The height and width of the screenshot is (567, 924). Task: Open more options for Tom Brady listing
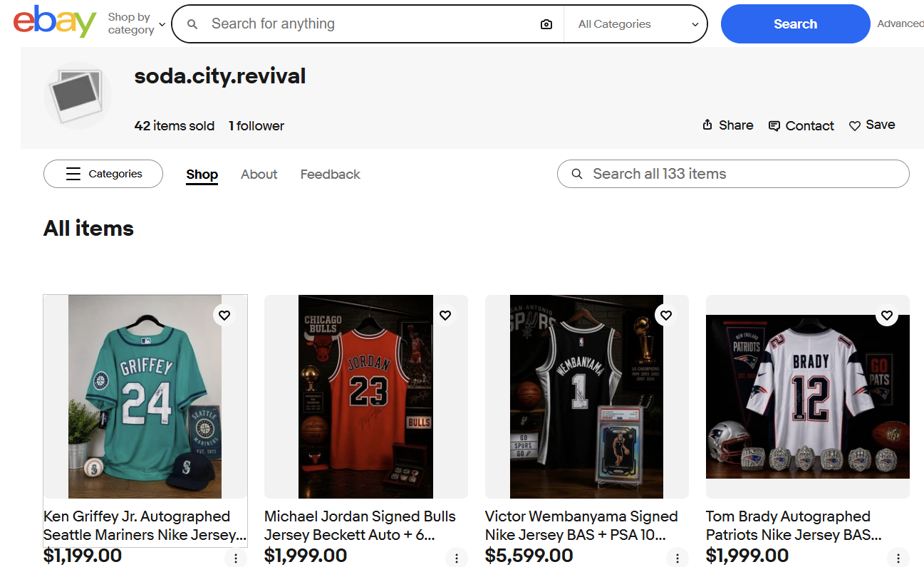[x=898, y=558]
